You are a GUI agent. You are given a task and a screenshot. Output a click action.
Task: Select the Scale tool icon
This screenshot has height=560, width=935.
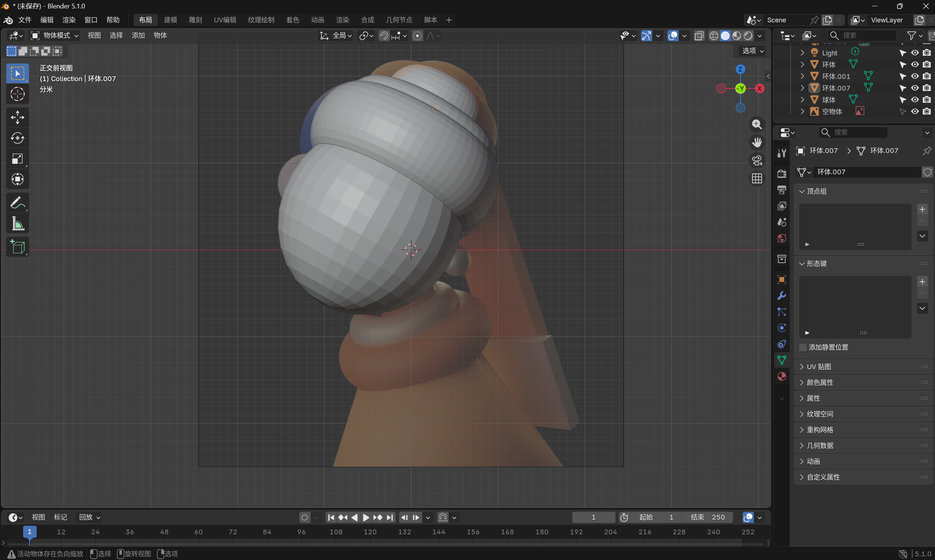[x=17, y=159]
